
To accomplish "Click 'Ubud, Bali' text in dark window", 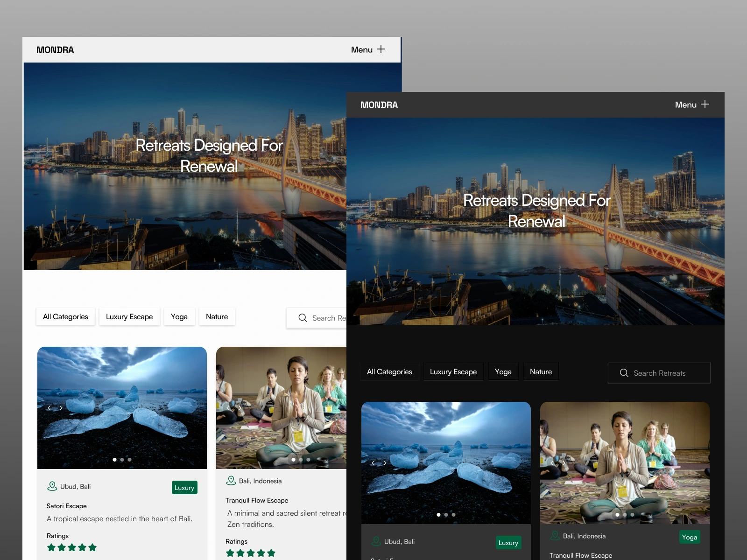I will tap(399, 541).
